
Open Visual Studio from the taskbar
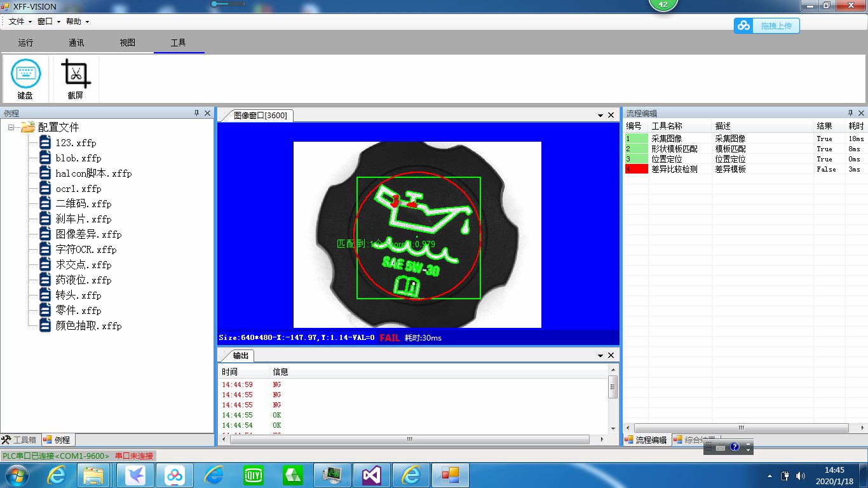pos(372,475)
